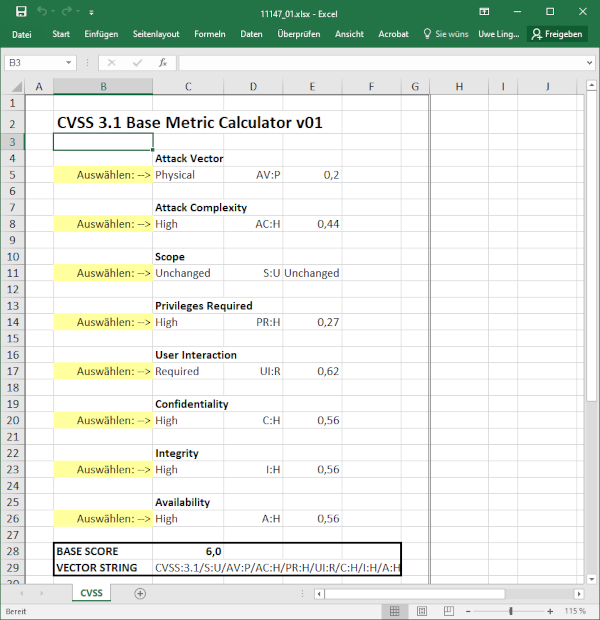Viewport: 600px width, 620px height.
Task: Select the CVSS sheet tab
Action: tap(91, 593)
